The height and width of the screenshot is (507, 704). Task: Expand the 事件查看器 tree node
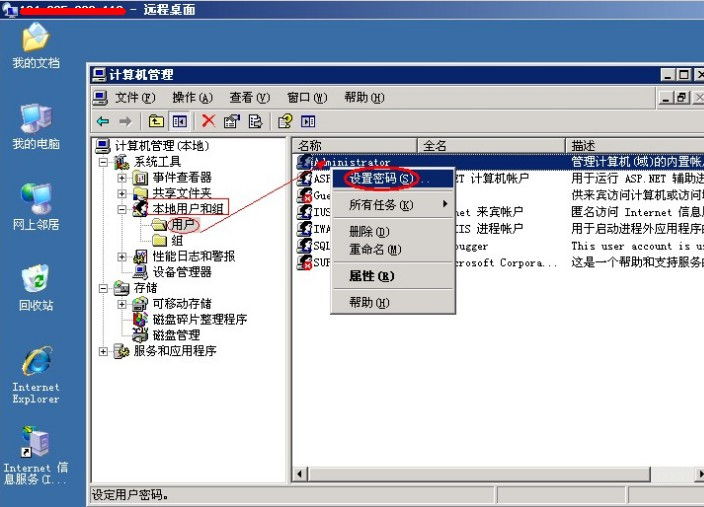tap(122, 178)
